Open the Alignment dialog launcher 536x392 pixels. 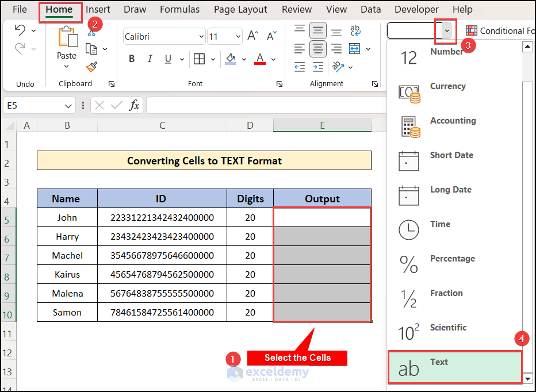(x=375, y=84)
